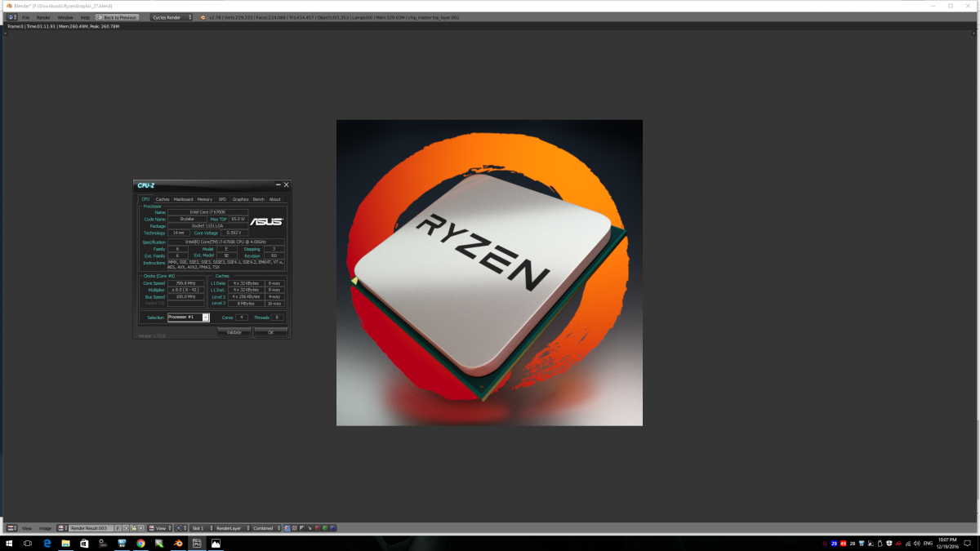Show only the green channel

[x=325, y=528]
